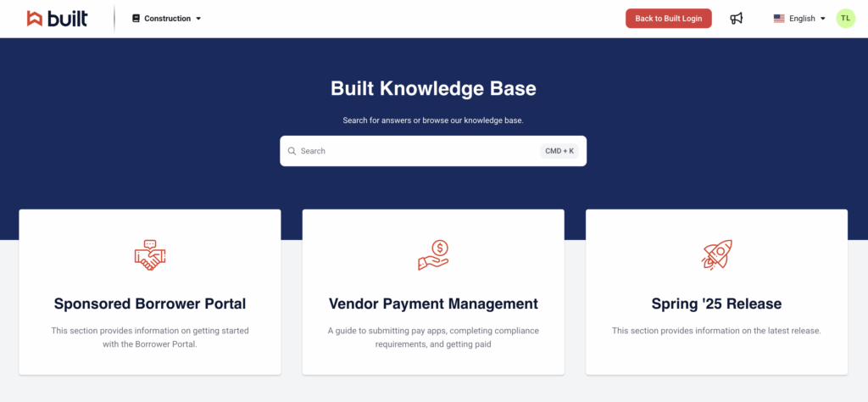Click the caret arrow next to English
Image resolution: width=868 pixels, height=402 pixels.
click(x=823, y=19)
